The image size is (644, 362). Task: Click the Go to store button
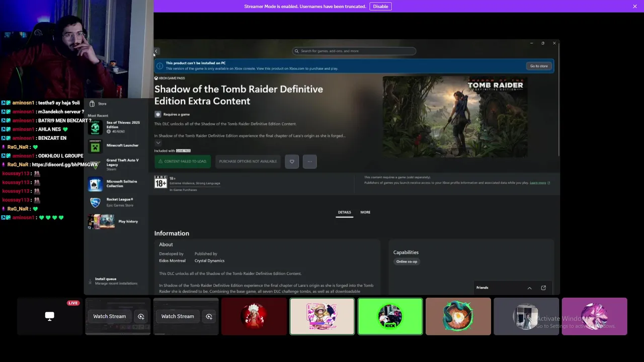click(538, 66)
